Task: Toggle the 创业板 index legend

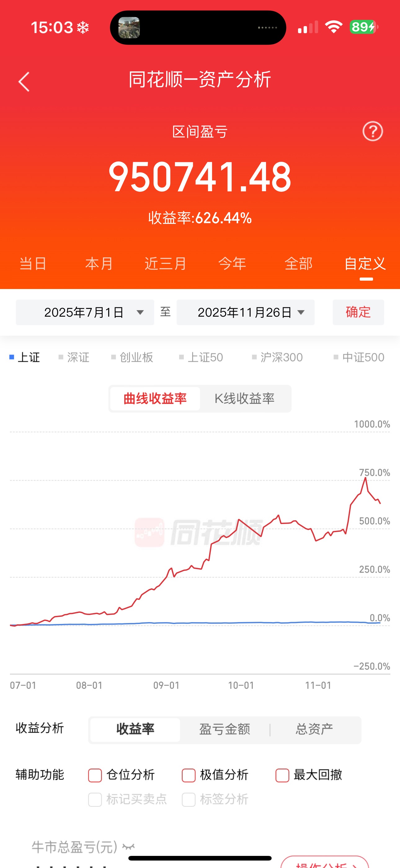Action: (132, 357)
